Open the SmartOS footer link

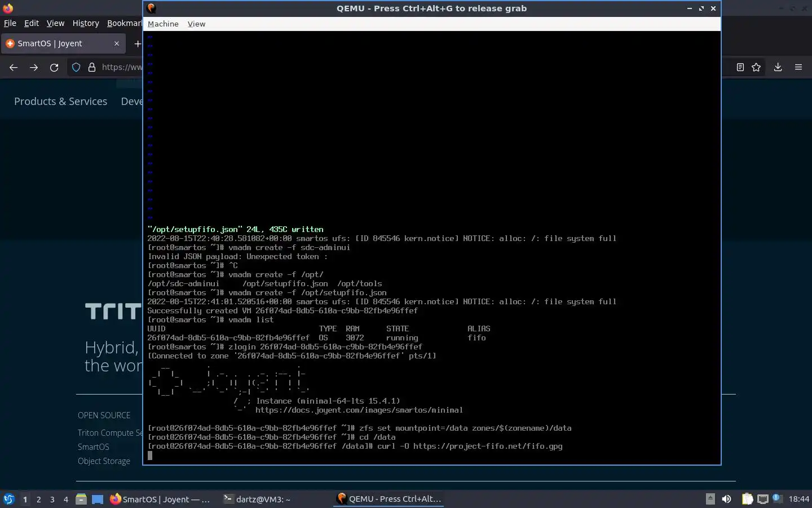click(94, 446)
